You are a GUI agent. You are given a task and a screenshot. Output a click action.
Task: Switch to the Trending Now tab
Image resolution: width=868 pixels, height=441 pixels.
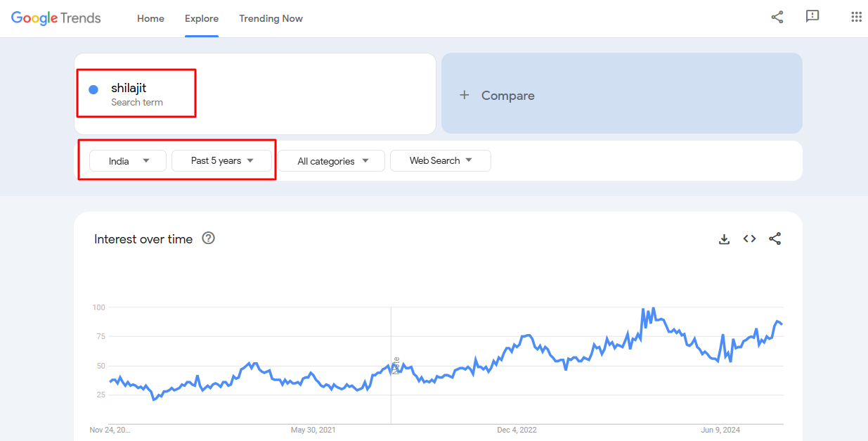[271, 19]
